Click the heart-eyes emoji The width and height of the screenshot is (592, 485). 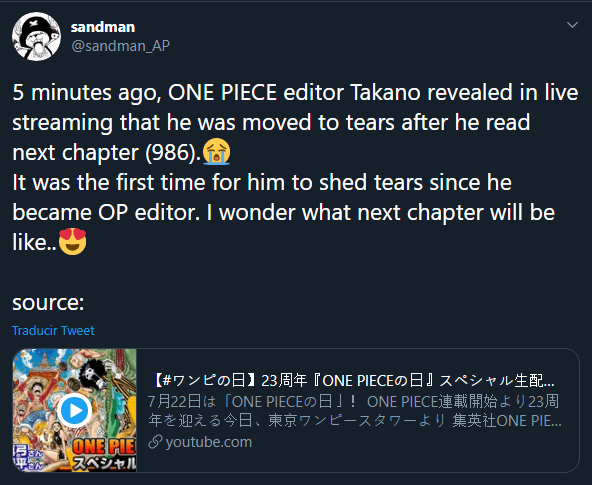(72, 242)
